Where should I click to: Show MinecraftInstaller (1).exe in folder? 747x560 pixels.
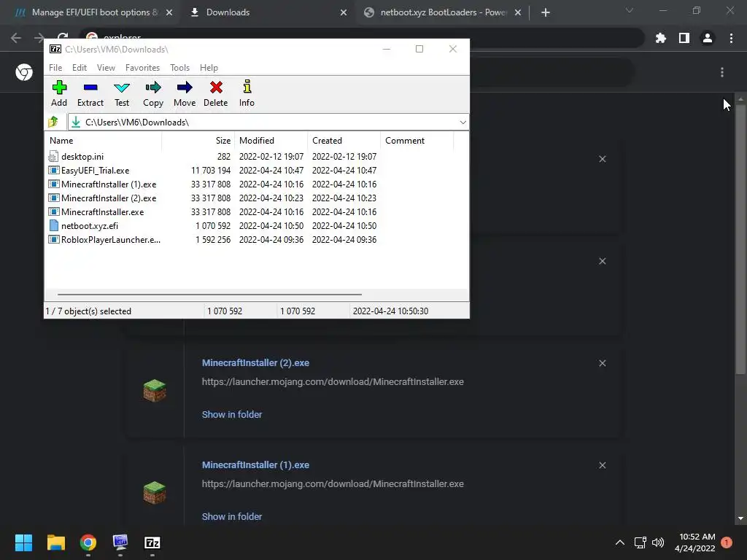pos(232,517)
